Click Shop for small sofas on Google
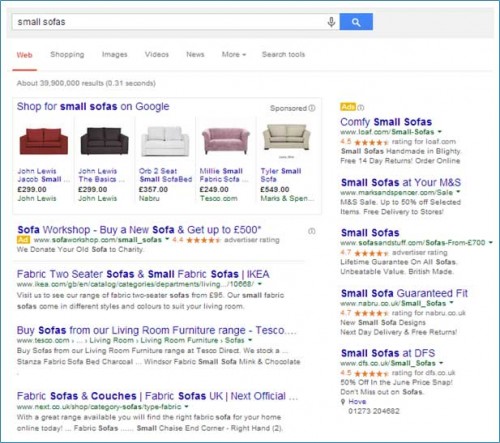This screenshot has height=443, width=500. tap(93, 107)
